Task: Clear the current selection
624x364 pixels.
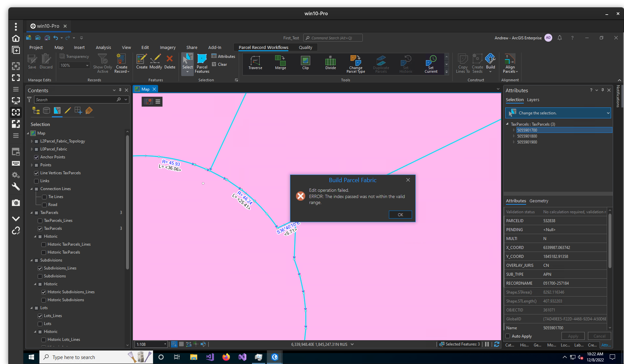Action: point(220,64)
